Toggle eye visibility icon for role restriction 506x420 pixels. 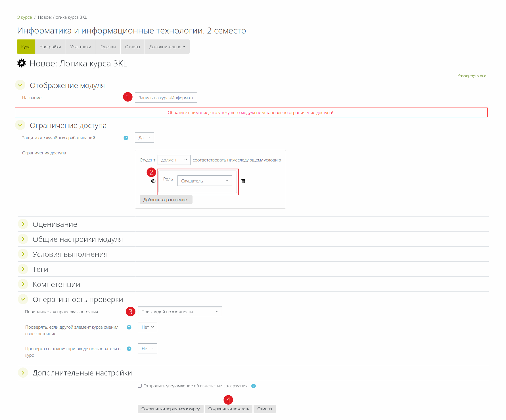click(153, 181)
